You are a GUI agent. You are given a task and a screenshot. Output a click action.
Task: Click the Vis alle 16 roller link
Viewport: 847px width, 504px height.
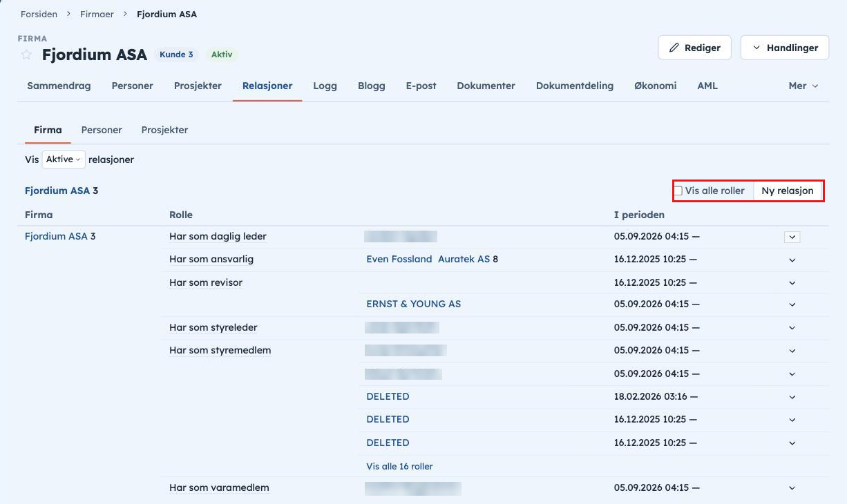click(x=400, y=467)
